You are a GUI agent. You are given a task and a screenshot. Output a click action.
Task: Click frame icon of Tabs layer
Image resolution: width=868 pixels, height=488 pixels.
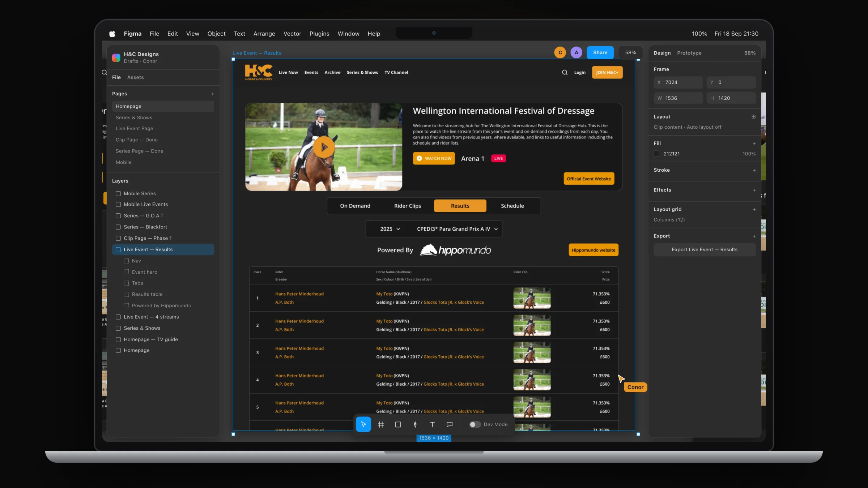point(126,283)
